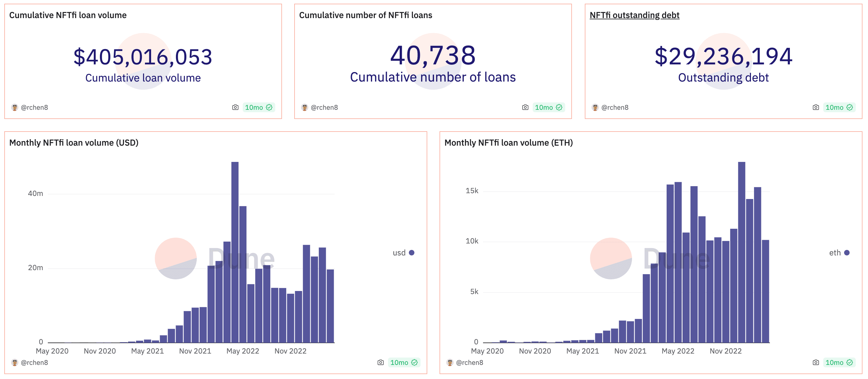Screen dimensions: 868x379
Task: Toggle the usd legend series
Action: (x=403, y=253)
